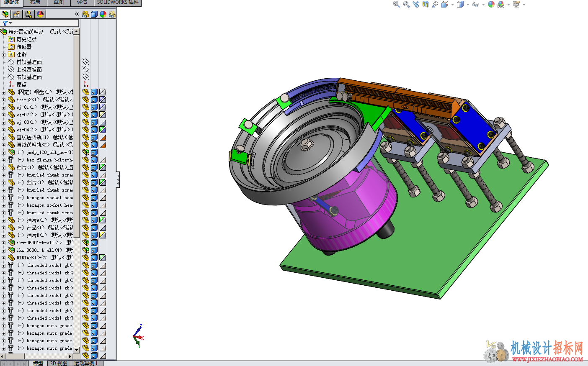Toggle visibility of wj-03<1> component
588x366 pixels.
pos(85,122)
